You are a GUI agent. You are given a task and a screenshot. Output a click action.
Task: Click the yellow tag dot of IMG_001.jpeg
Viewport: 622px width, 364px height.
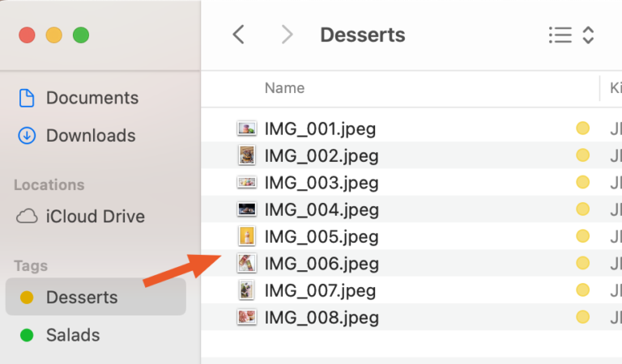[582, 129]
